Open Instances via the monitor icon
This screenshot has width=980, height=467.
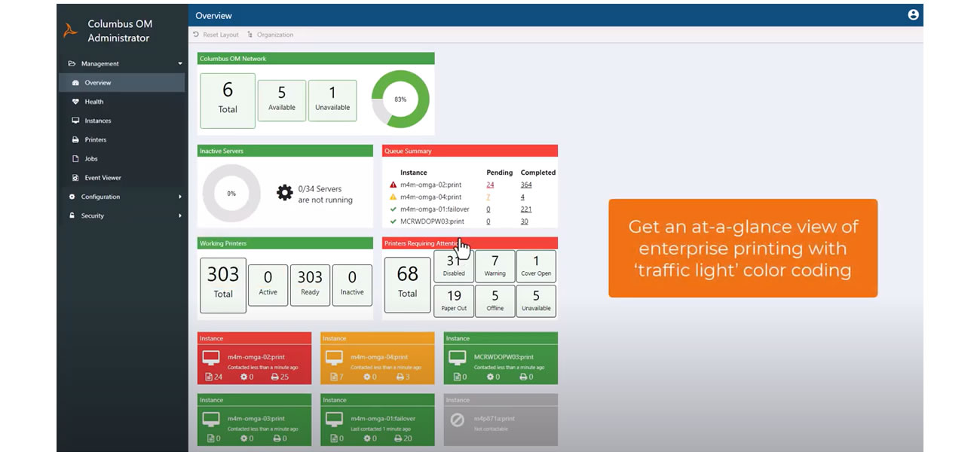[x=75, y=121]
